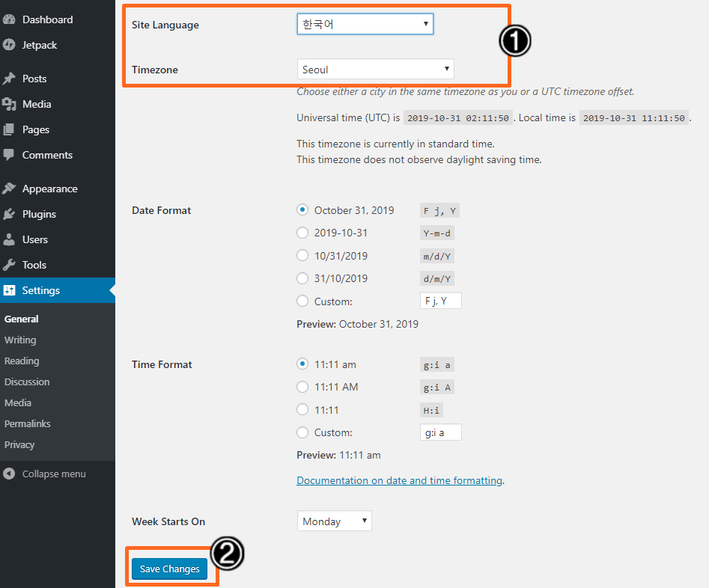Click the 'd/m/Y' format code label
This screenshot has width=709, height=588.
436,279
